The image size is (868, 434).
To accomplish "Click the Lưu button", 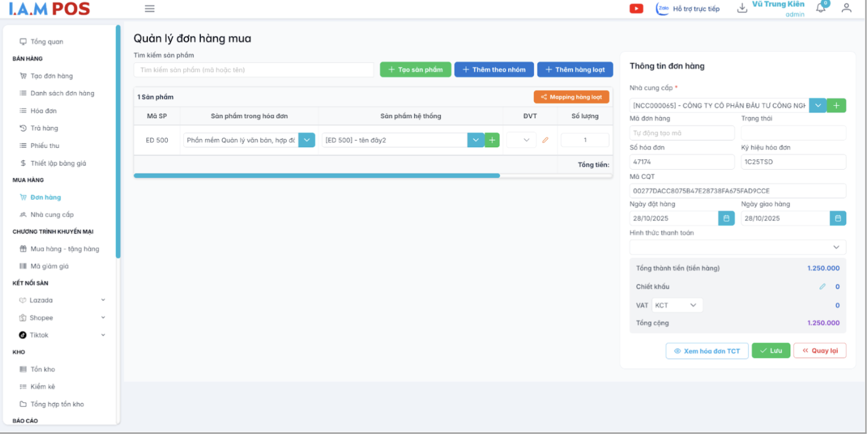I will pyautogui.click(x=770, y=351).
